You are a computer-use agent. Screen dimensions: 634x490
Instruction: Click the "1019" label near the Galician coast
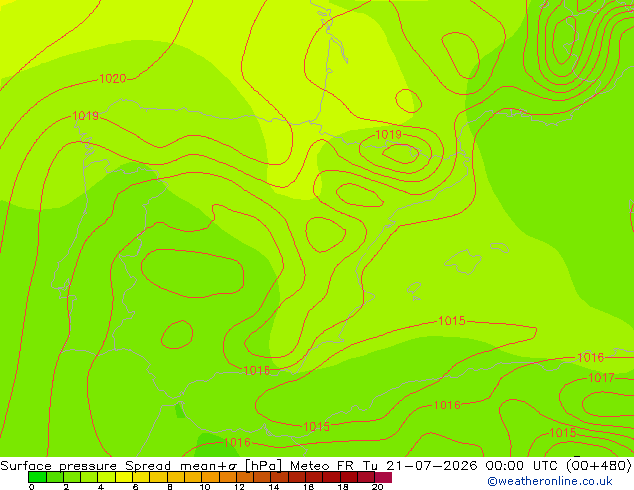point(85,116)
